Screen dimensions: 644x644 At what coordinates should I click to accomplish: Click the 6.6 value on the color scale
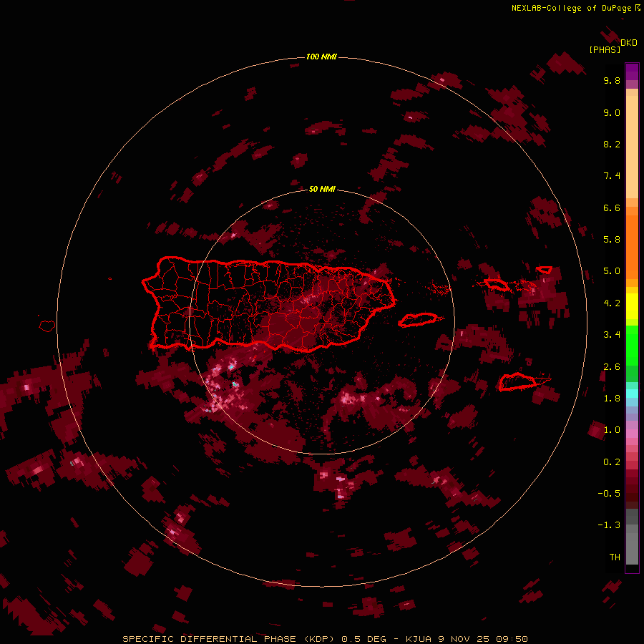(612, 208)
